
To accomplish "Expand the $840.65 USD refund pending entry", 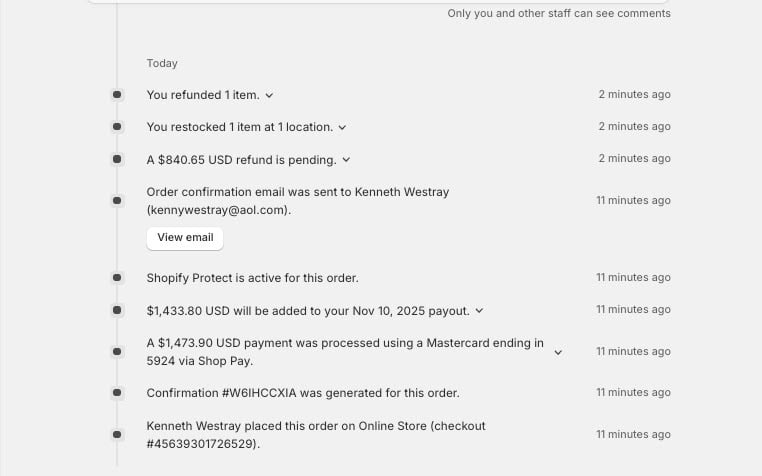I will point(346,160).
